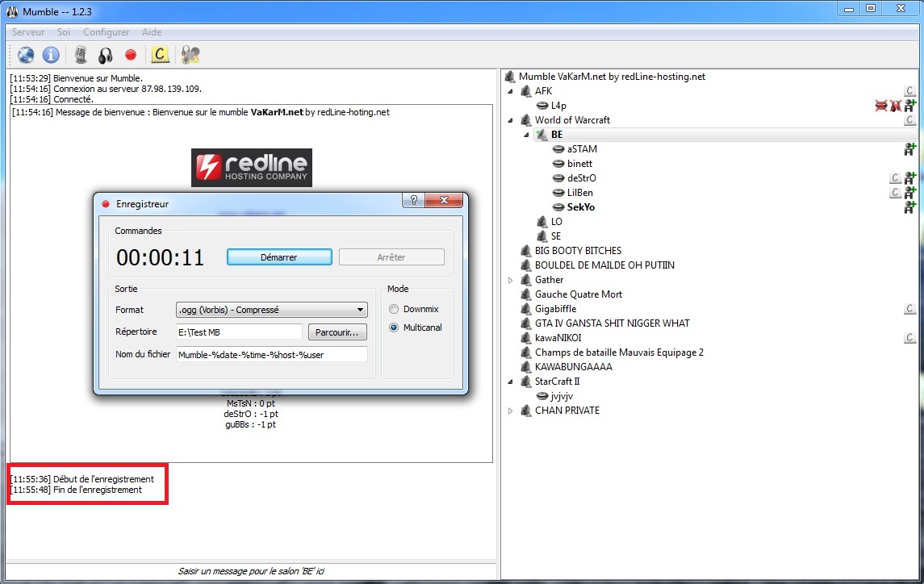Deafen yourself with the headphones toolbar icon
Viewport: 924px width, 584px height.
[105, 55]
